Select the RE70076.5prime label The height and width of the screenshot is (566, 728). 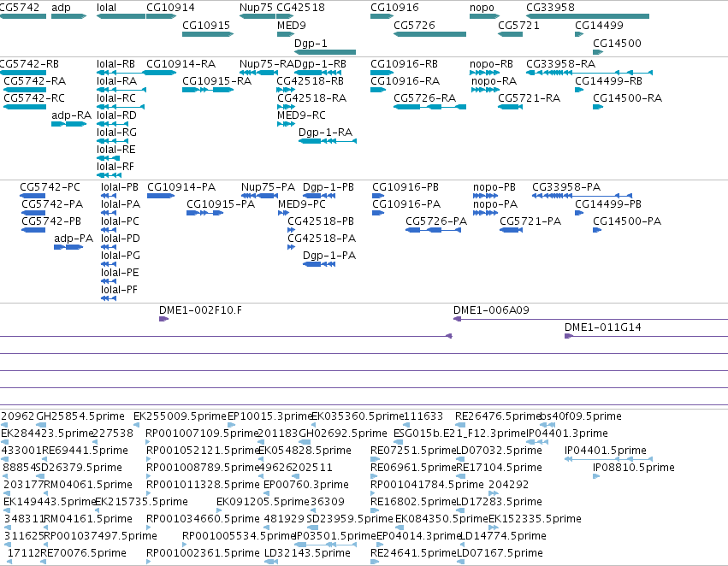pyautogui.click(x=83, y=553)
